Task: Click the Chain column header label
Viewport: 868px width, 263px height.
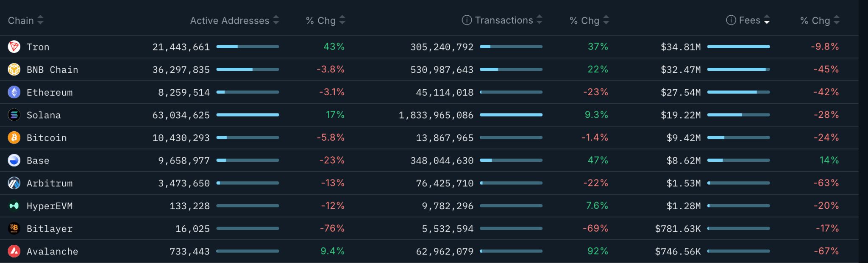Action: tap(21, 20)
